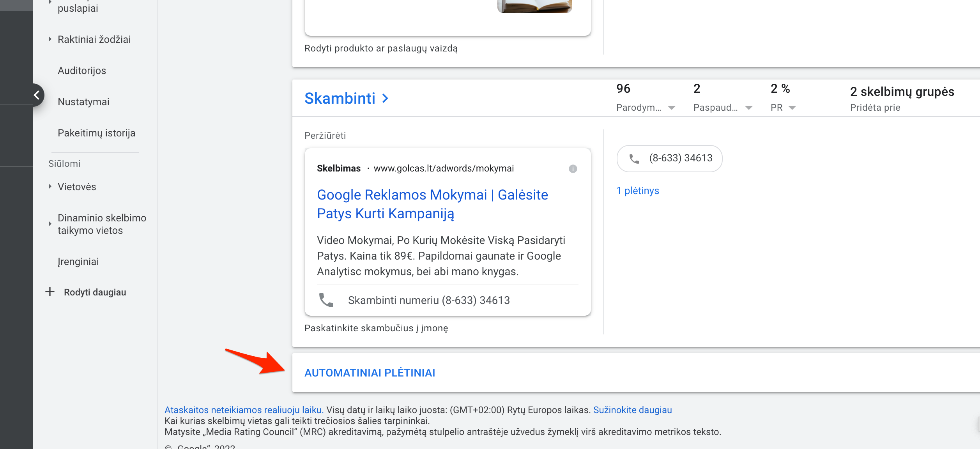This screenshot has width=980, height=449.
Task: Click Rodyti daugiau in sidebar
Action: click(95, 292)
